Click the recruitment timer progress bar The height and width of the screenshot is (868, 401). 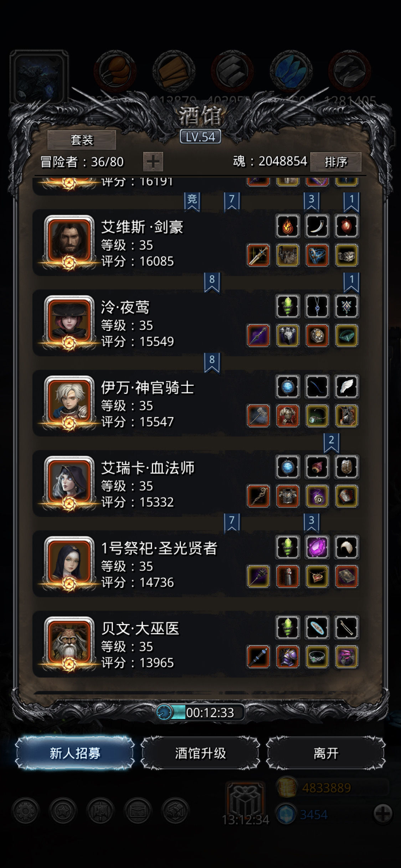coord(200,712)
